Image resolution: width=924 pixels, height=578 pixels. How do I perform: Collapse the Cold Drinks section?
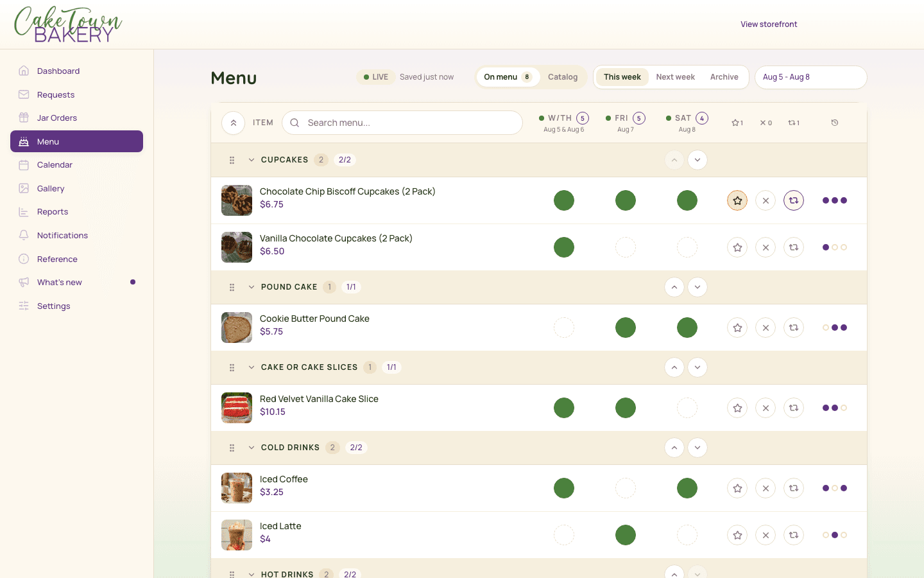click(x=252, y=448)
